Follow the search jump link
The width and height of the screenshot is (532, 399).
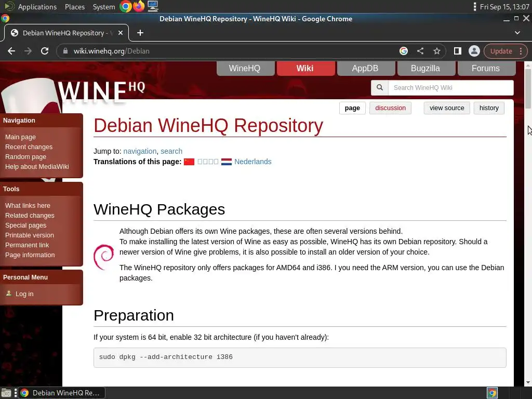(171, 151)
